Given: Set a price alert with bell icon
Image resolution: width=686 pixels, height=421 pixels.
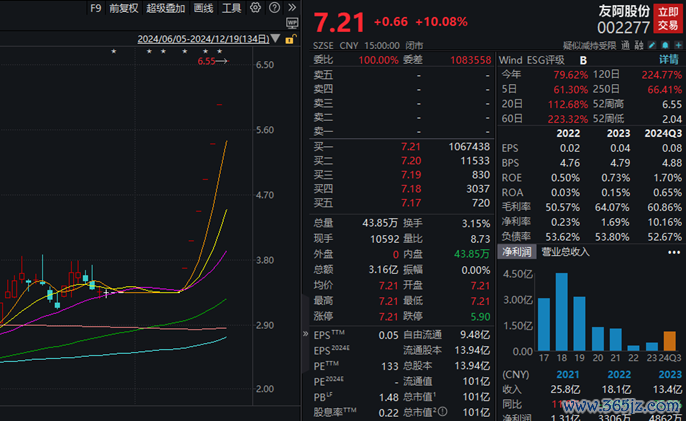Looking at the screenshot, I should click(665, 46).
